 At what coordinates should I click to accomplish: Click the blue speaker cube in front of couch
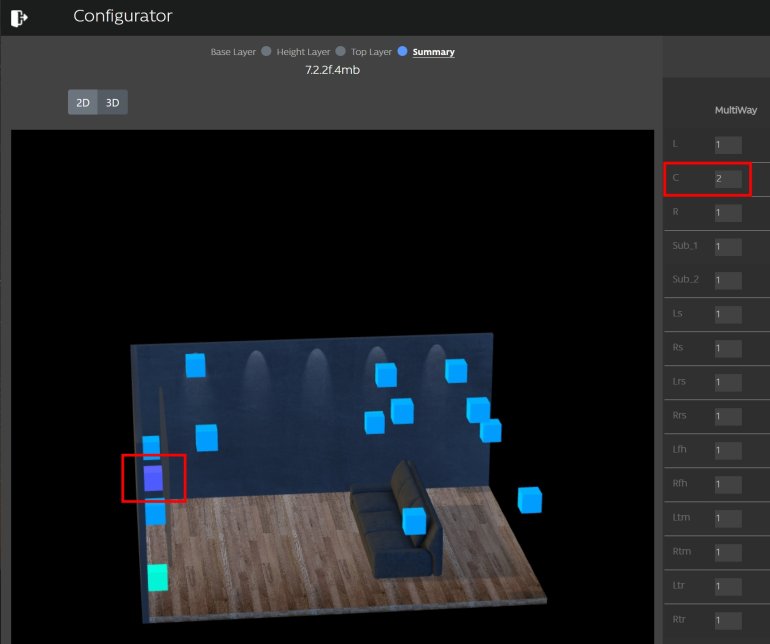pyautogui.click(x=413, y=520)
